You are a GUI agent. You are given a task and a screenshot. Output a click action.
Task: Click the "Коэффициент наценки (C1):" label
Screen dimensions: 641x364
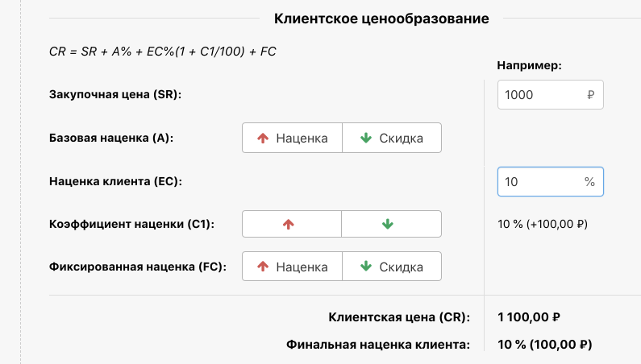pyautogui.click(x=131, y=225)
